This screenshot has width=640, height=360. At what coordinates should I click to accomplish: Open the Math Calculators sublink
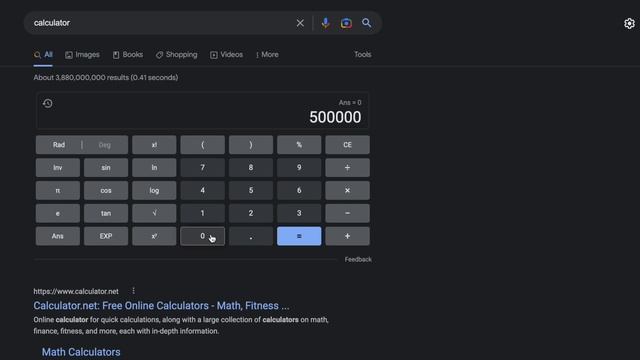(x=81, y=352)
